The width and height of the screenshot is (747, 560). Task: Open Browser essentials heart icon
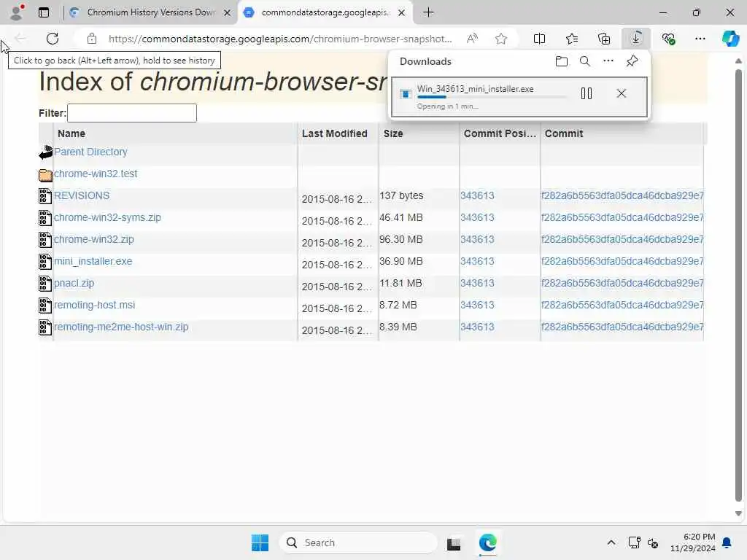(668, 39)
